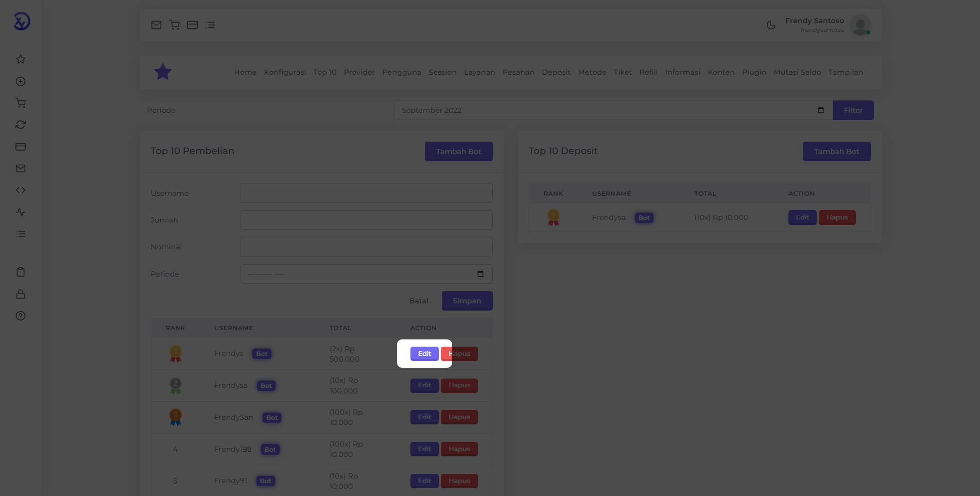Click into the Nominal input field

[x=366, y=247]
